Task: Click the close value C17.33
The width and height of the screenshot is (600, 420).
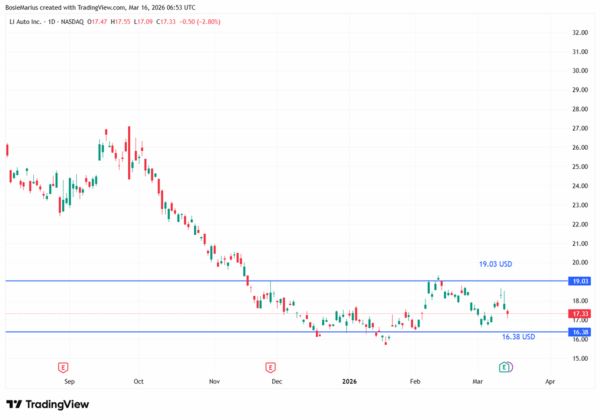Action: [x=166, y=22]
